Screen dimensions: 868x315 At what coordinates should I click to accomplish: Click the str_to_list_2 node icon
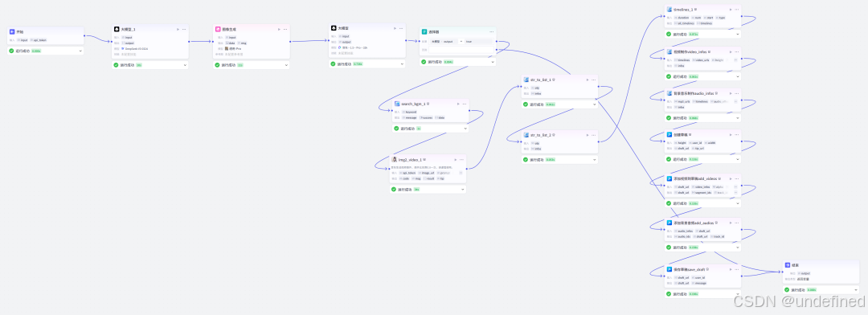pyautogui.click(x=526, y=134)
